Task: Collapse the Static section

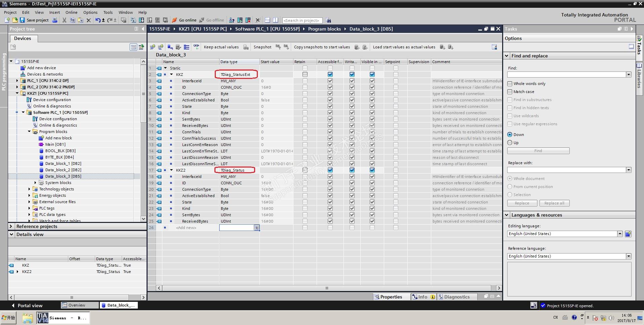Action: click(x=165, y=68)
